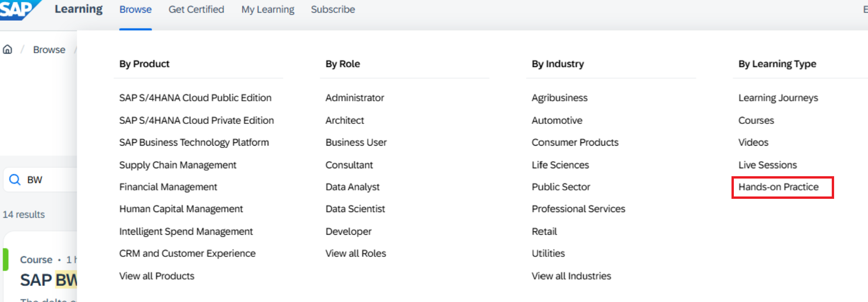The height and width of the screenshot is (302, 868).
Task: Select the Administrator role
Action: pyautogui.click(x=355, y=98)
